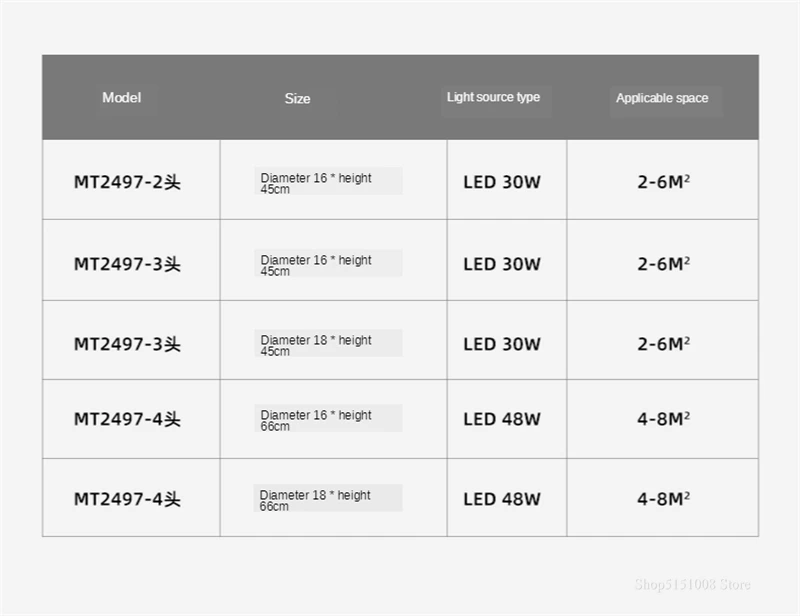Click the Diameter 18 * height 45cm cell

(329, 343)
